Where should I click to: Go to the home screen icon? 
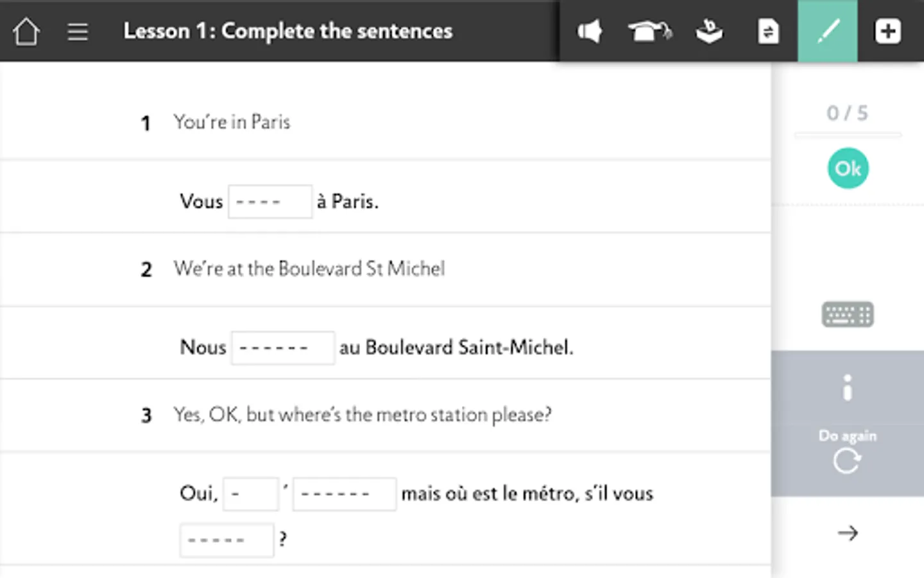(26, 31)
